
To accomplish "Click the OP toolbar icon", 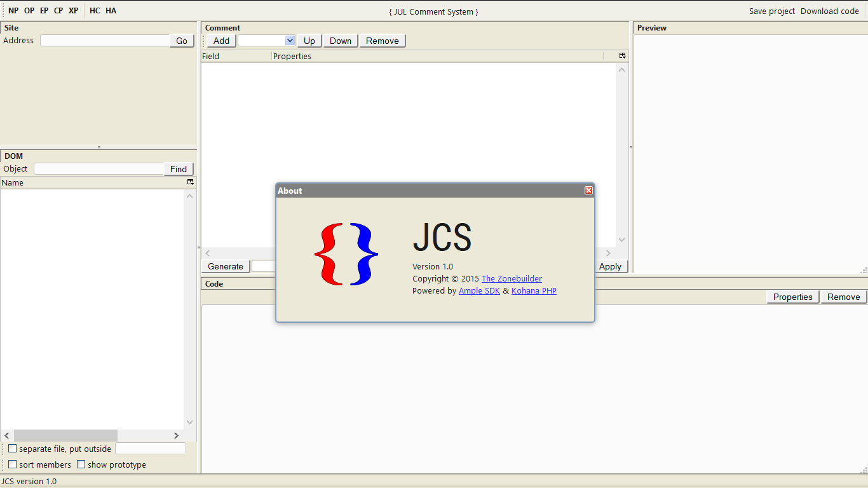I will (29, 10).
